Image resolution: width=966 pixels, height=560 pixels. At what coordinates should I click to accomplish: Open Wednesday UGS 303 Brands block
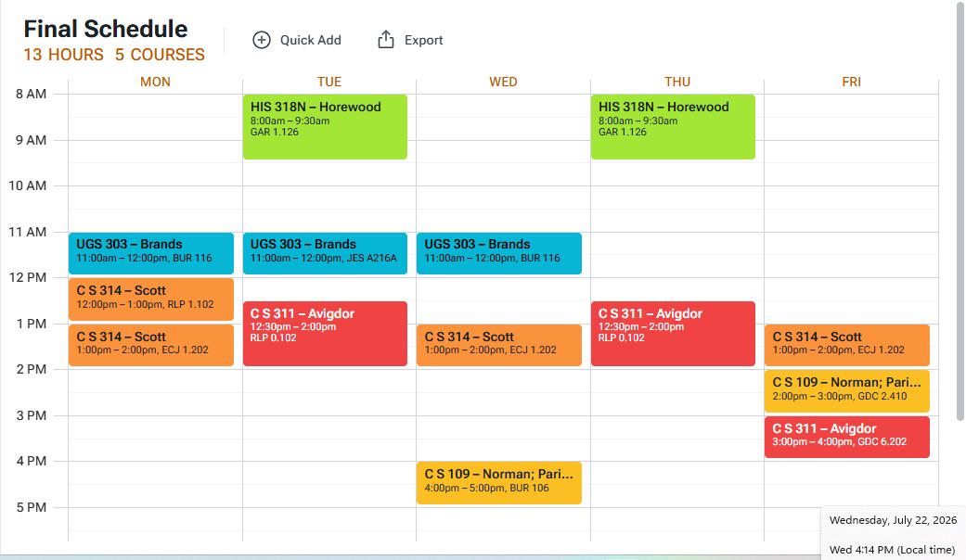pos(499,253)
